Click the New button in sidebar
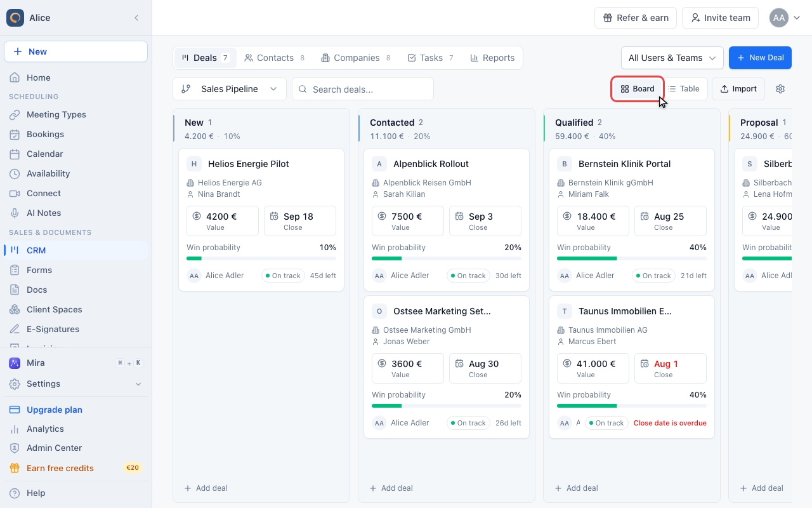Viewport: 812px width, 508px height. (76, 51)
